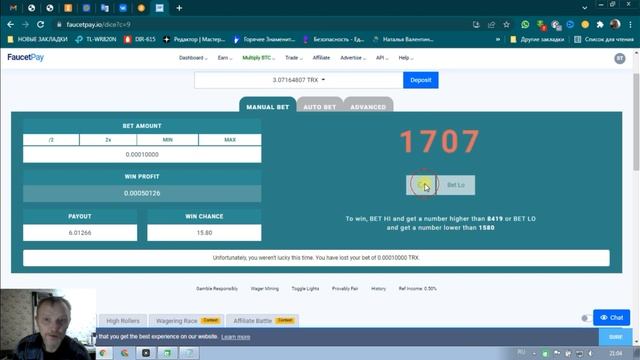Click the Bet Hi button
Image resolution: width=640 pixels, height=360 pixels.
point(422,185)
